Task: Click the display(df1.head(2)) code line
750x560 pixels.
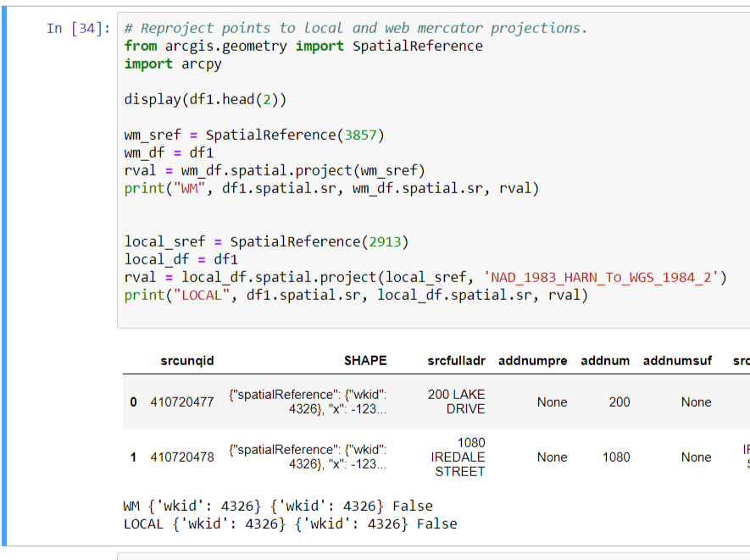Action: [205, 99]
